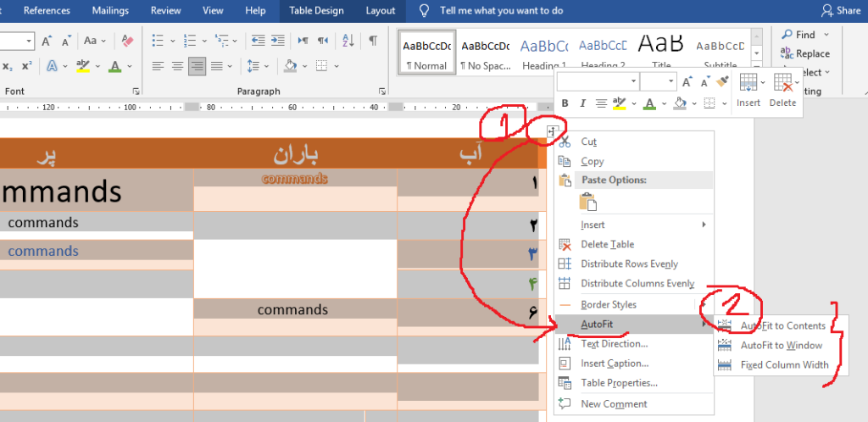Choose AutoFit to Contents from the submenu
The image size is (868, 422).
[x=782, y=325]
